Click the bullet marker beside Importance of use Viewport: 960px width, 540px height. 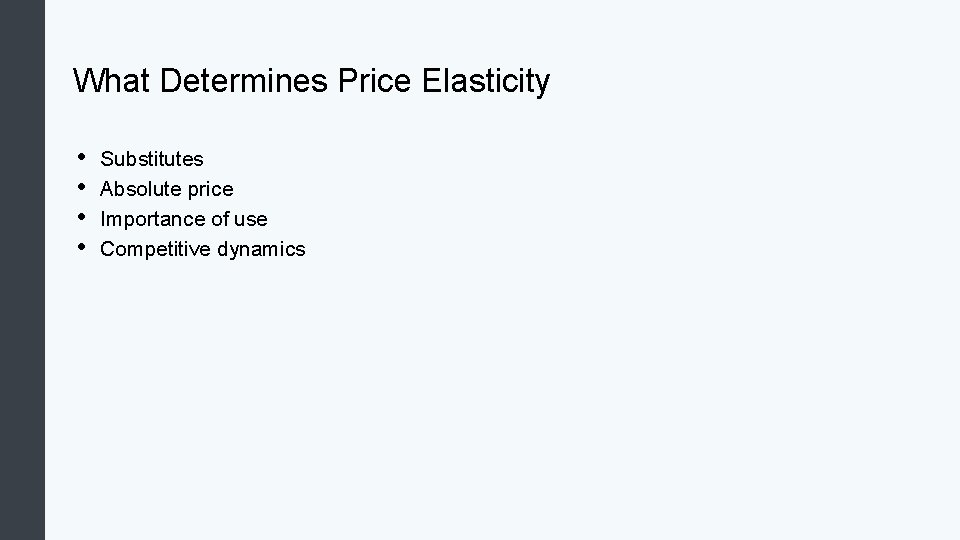pos(81,217)
